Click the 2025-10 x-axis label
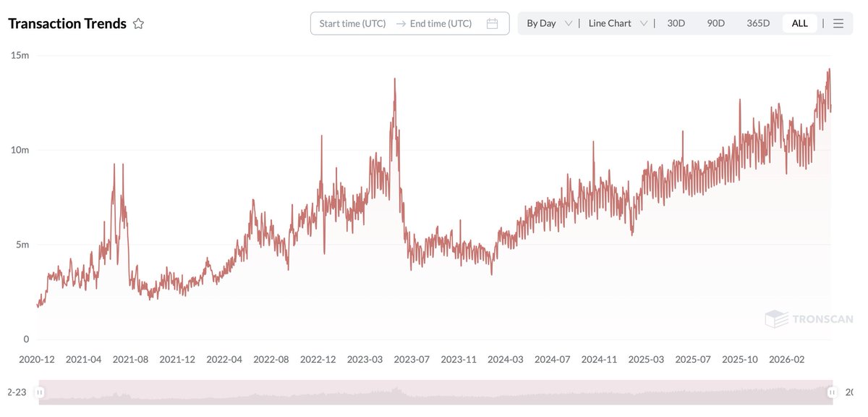 click(x=740, y=359)
